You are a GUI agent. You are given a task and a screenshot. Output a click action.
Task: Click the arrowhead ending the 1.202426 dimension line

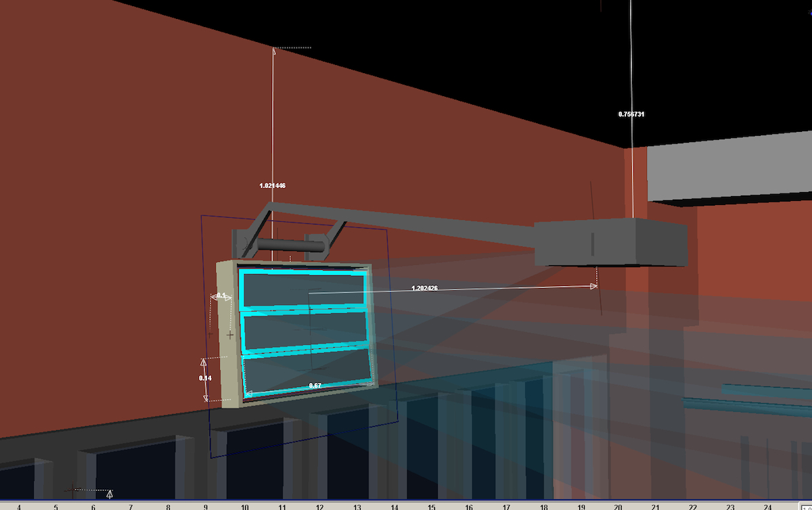coord(593,287)
